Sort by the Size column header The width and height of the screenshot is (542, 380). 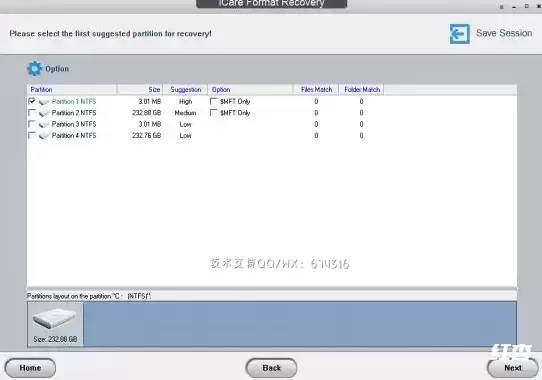[140, 90]
